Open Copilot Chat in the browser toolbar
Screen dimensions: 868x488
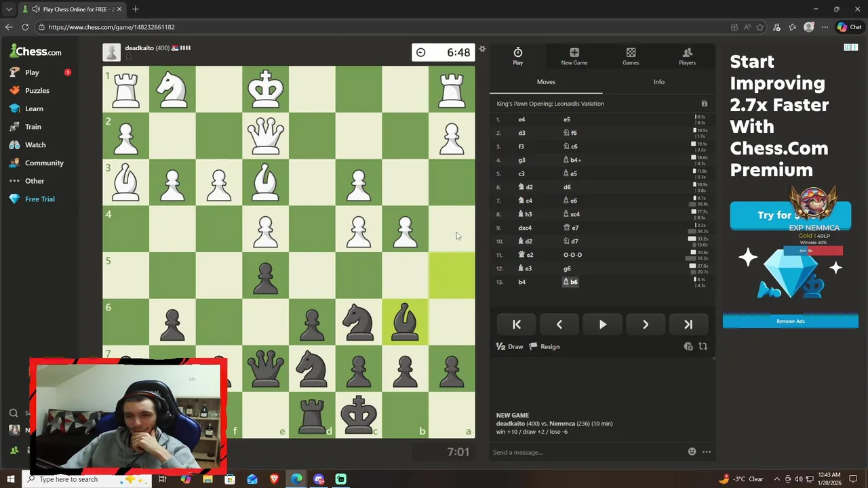(x=849, y=27)
